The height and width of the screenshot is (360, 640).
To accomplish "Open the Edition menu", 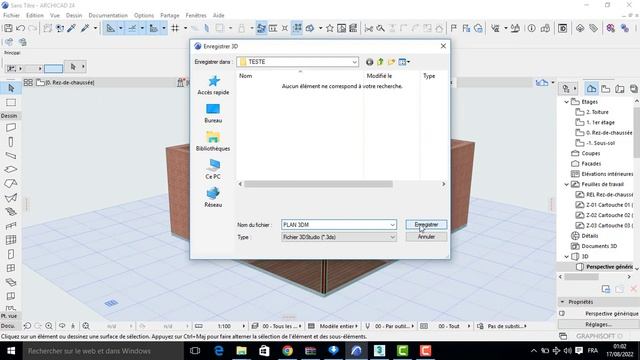I will 35,15.
